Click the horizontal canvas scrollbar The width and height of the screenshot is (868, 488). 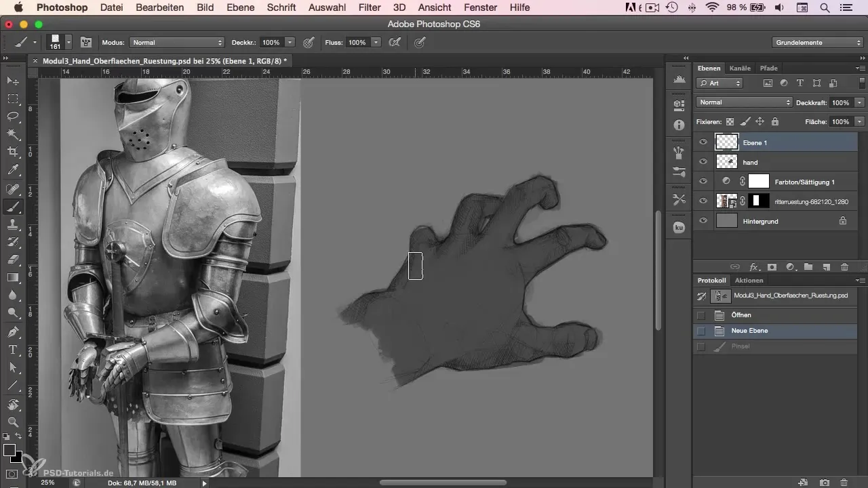coord(443,483)
